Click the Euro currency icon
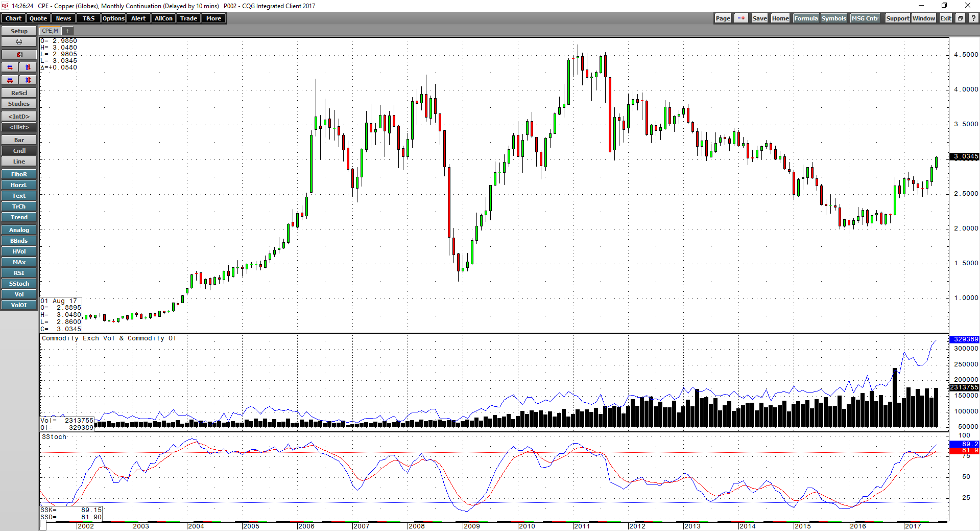The width and height of the screenshot is (980, 531). pos(19,54)
